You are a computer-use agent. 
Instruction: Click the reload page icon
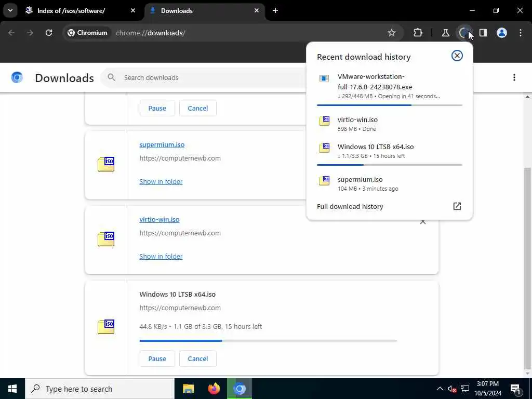point(49,33)
